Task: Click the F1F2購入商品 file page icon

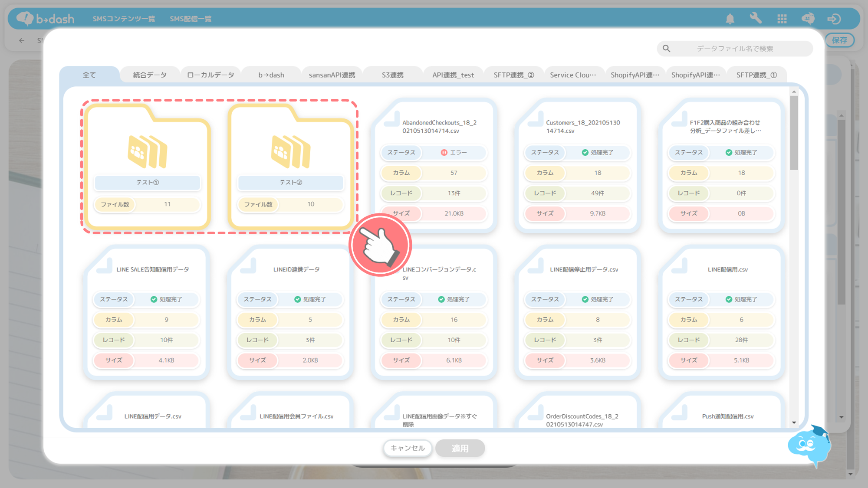Action: (680, 119)
